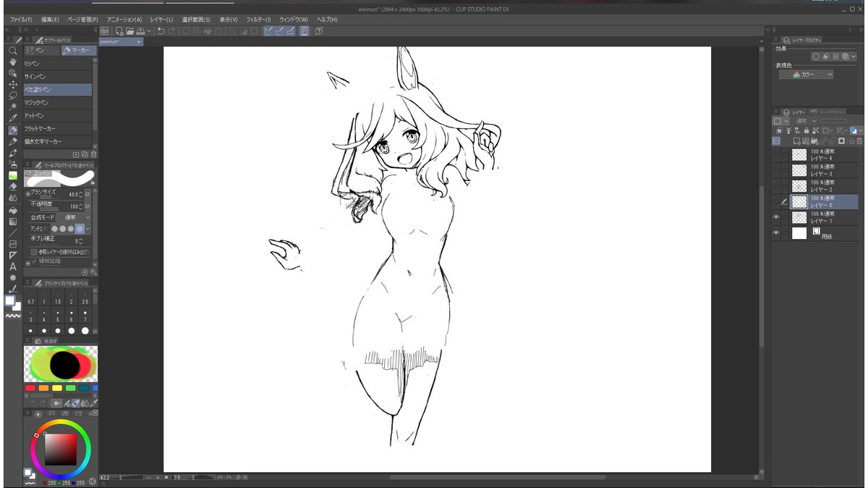Toggle visibility of レイヤー 1

click(x=776, y=216)
